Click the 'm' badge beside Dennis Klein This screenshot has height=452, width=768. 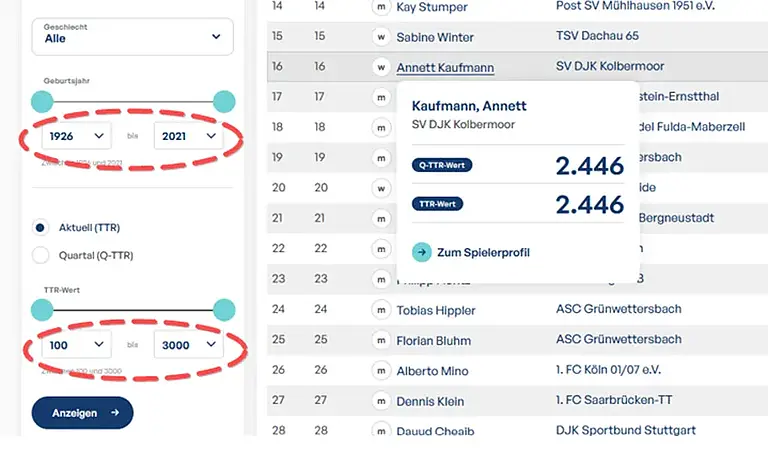tap(381, 401)
